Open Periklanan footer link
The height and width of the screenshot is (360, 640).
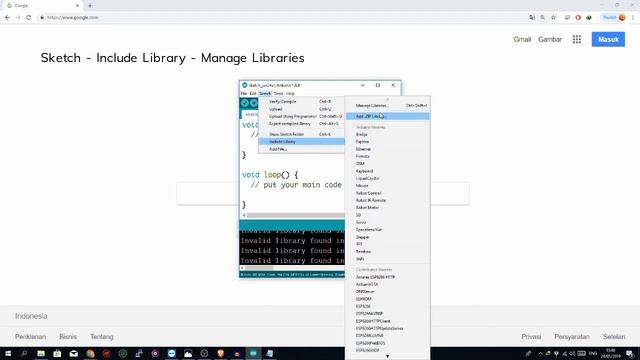pyautogui.click(x=30, y=337)
